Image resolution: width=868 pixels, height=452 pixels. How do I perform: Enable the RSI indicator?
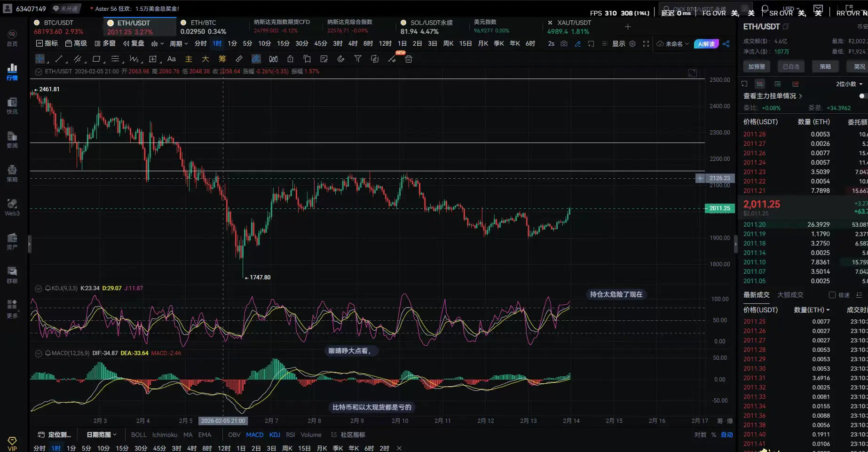[x=290, y=435]
